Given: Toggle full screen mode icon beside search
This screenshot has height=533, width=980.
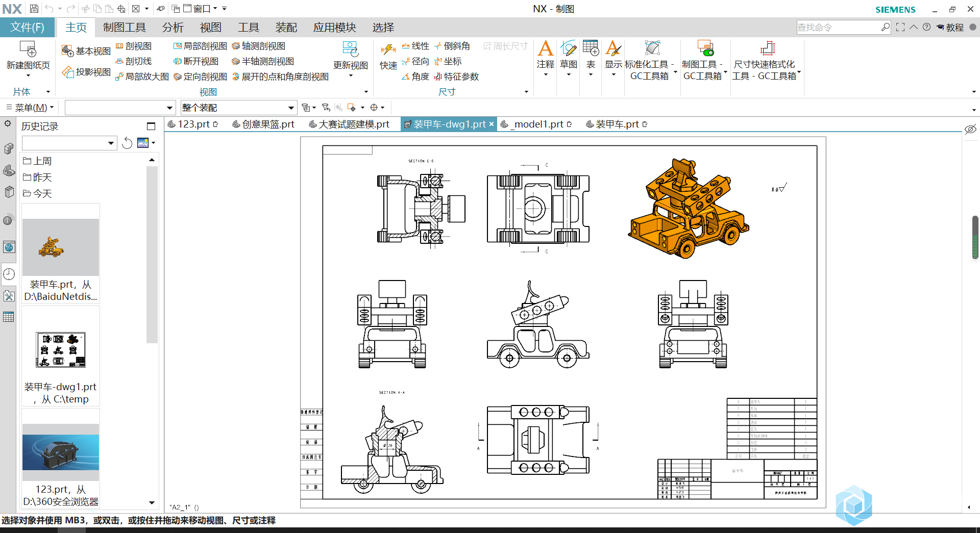Looking at the screenshot, I should 900,28.
